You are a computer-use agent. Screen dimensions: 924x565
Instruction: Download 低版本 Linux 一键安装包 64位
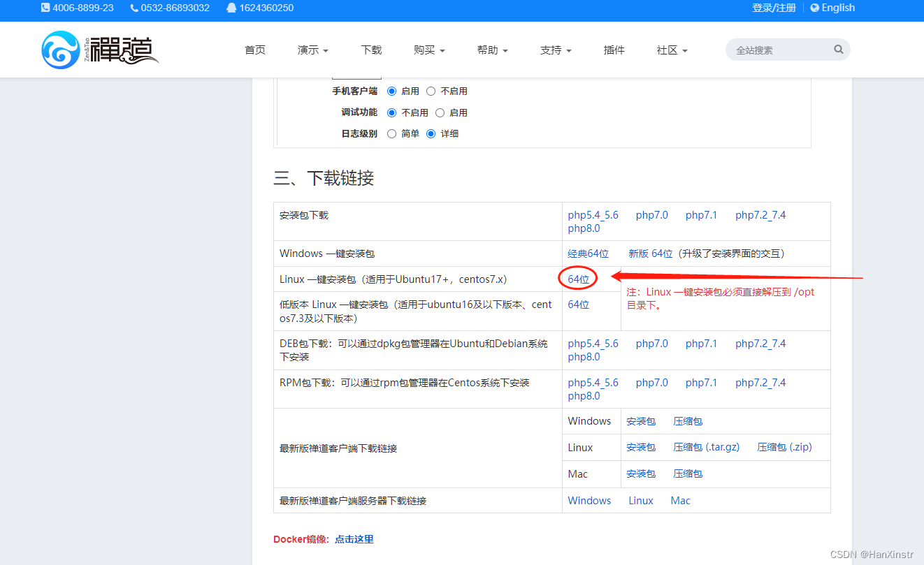(579, 304)
